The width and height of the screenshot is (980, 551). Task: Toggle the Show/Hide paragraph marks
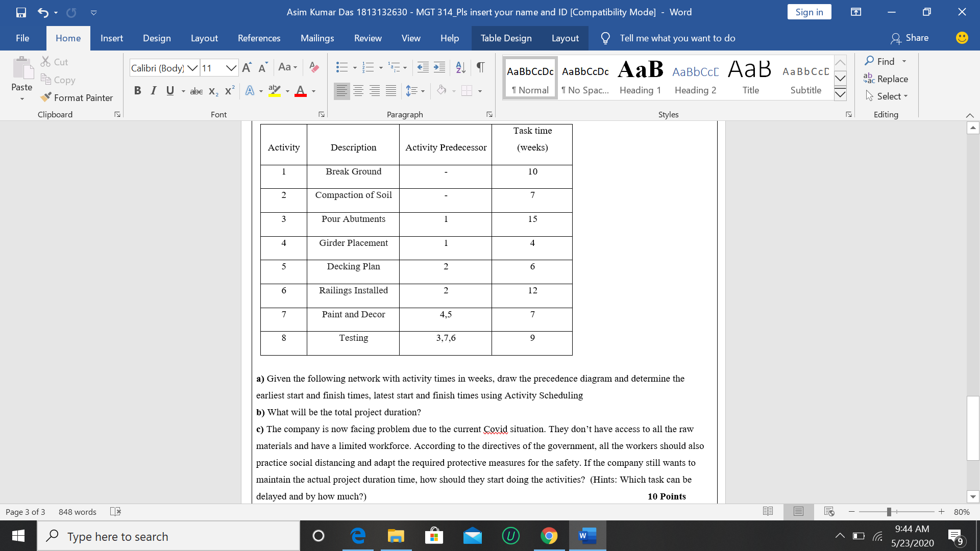(480, 67)
